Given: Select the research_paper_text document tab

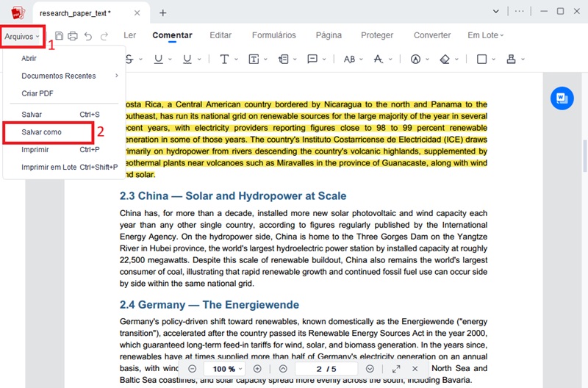Looking at the screenshot, I should tap(91, 13).
